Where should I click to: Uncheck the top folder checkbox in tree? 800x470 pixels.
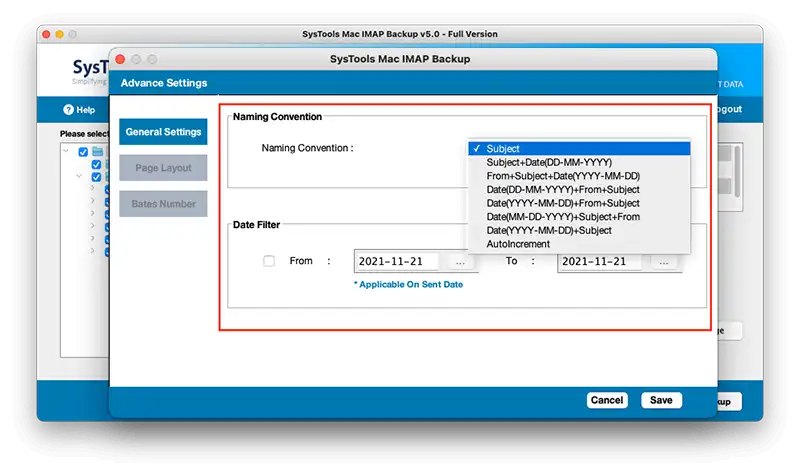click(83, 152)
